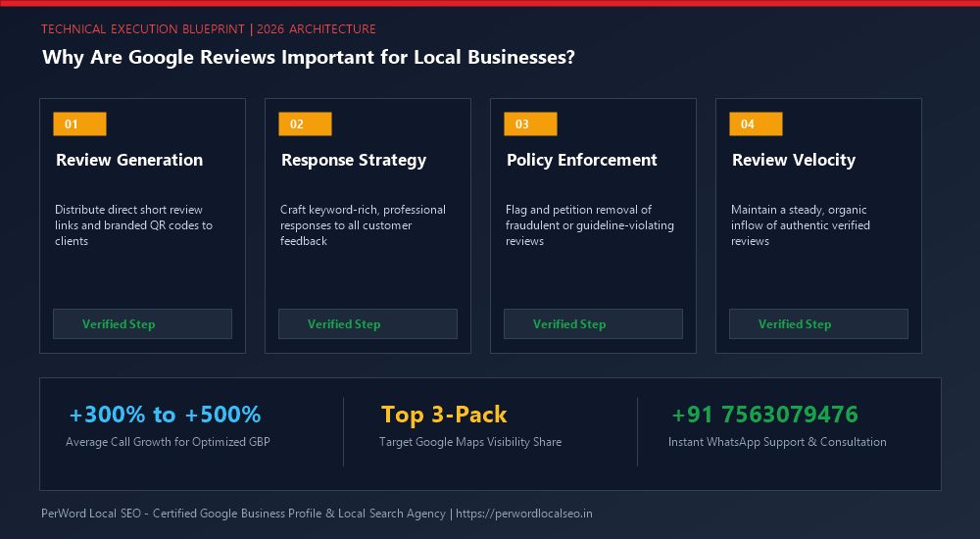Click 'TECHNICAL EXECUTION BLUEPRINT' red header text
Image resolution: width=980 pixels, height=539 pixels.
143,29
